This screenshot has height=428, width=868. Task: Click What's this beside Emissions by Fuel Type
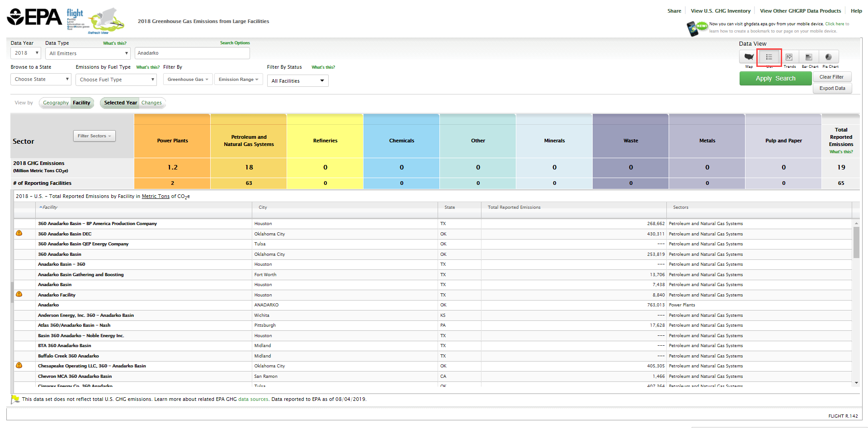click(x=148, y=67)
